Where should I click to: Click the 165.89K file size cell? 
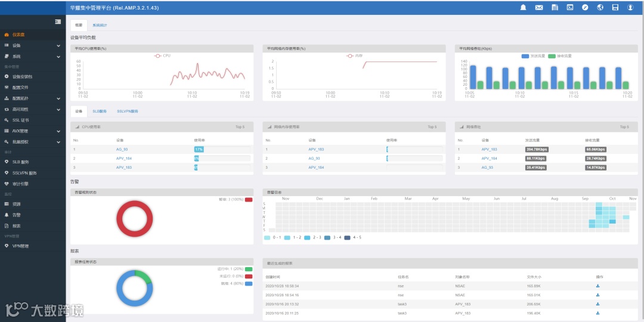tap(533, 286)
